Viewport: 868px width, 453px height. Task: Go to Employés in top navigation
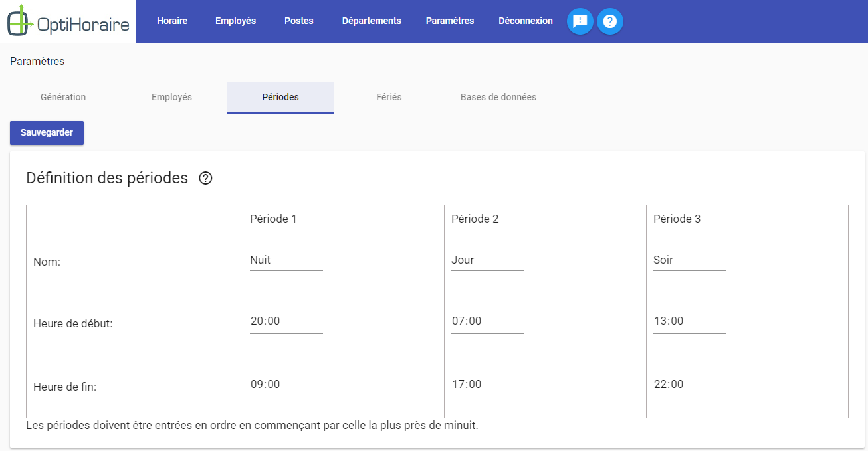point(235,21)
